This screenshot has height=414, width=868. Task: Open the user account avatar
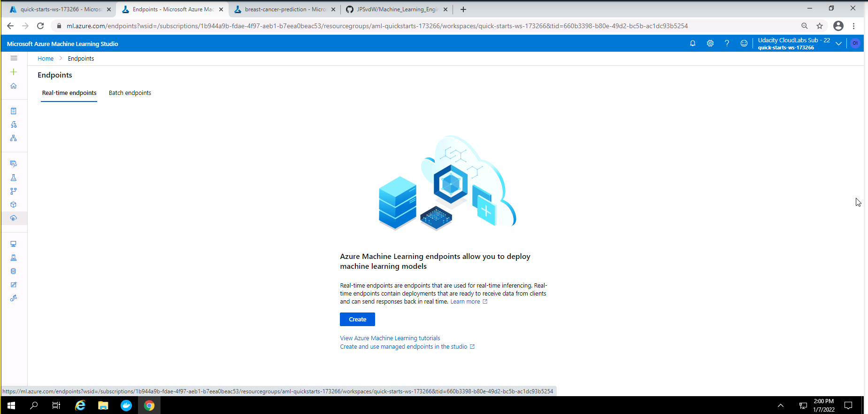855,43
